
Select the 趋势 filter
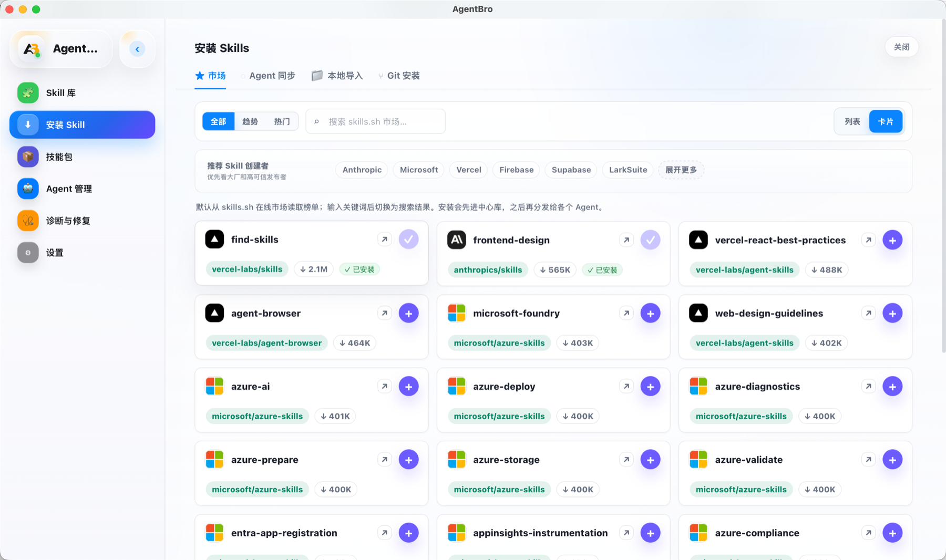point(250,121)
